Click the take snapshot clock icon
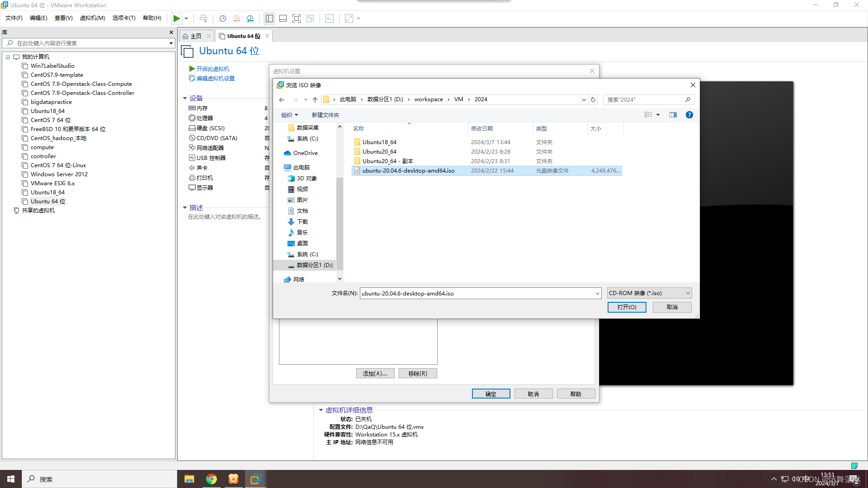The width and height of the screenshot is (868, 488). coord(222,19)
